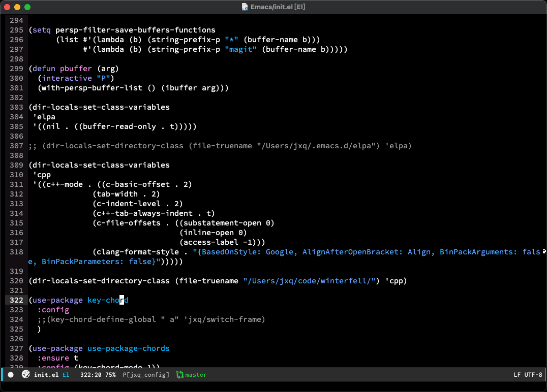
Task: Click the P[jxq_config] perspective indicator
Action: 146,375
